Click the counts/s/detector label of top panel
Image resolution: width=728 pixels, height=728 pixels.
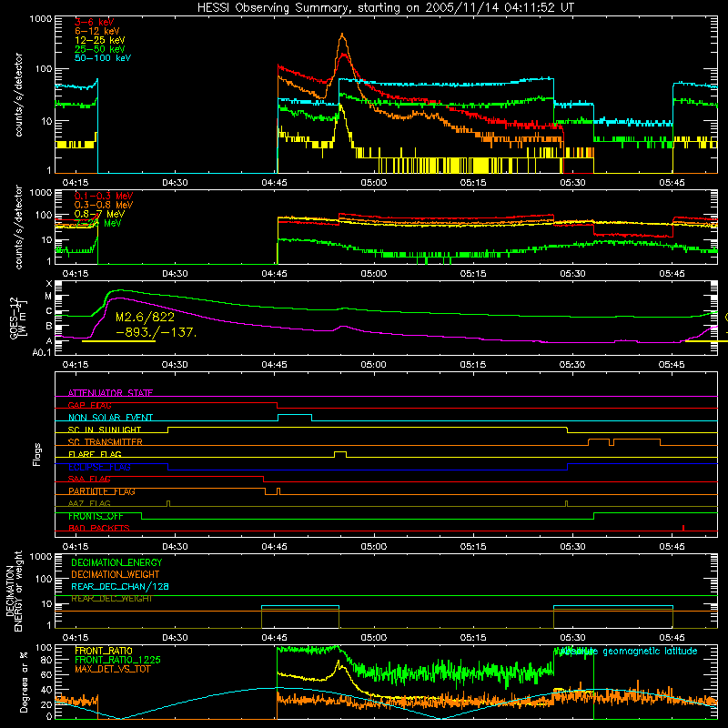tap(18, 95)
